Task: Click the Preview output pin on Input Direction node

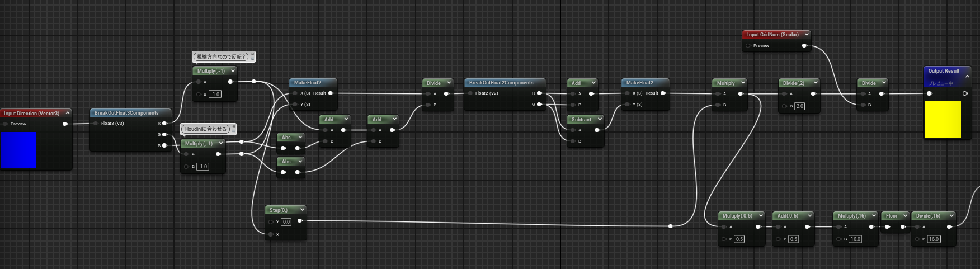Action: [65, 124]
